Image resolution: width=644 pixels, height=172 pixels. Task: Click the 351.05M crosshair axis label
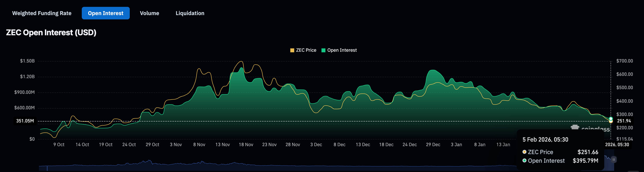coord(25,121)
